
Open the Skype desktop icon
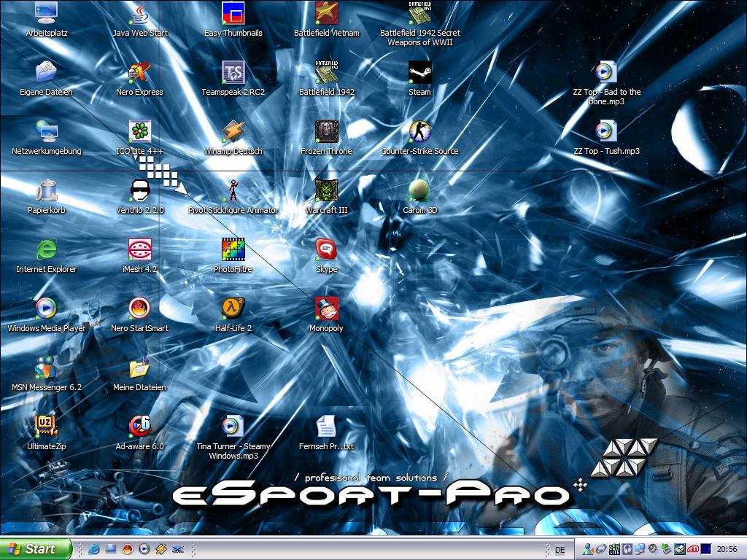click(x=327, y=256)
